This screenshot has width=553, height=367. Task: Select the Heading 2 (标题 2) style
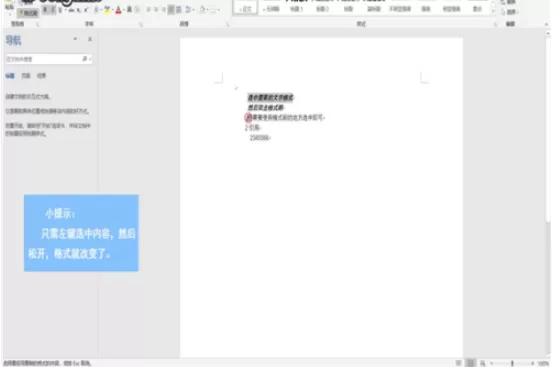click(x=322, y=7)
